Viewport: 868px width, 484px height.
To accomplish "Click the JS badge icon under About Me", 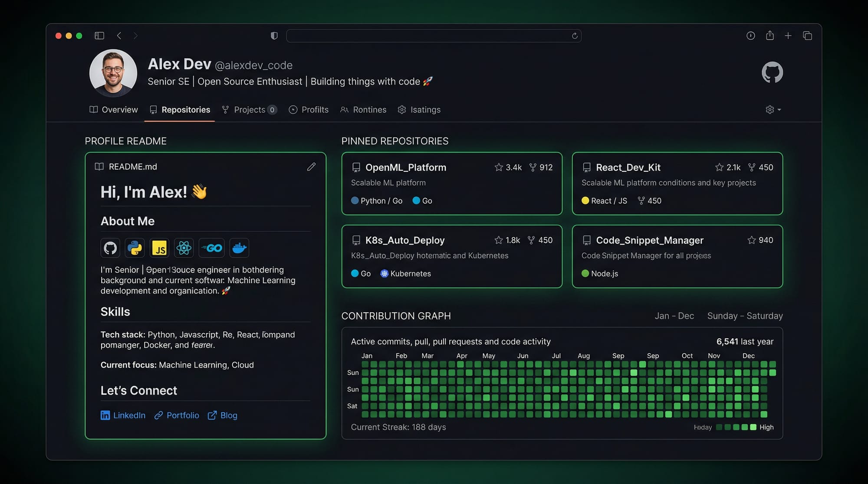I will click(x=159, y=248).
